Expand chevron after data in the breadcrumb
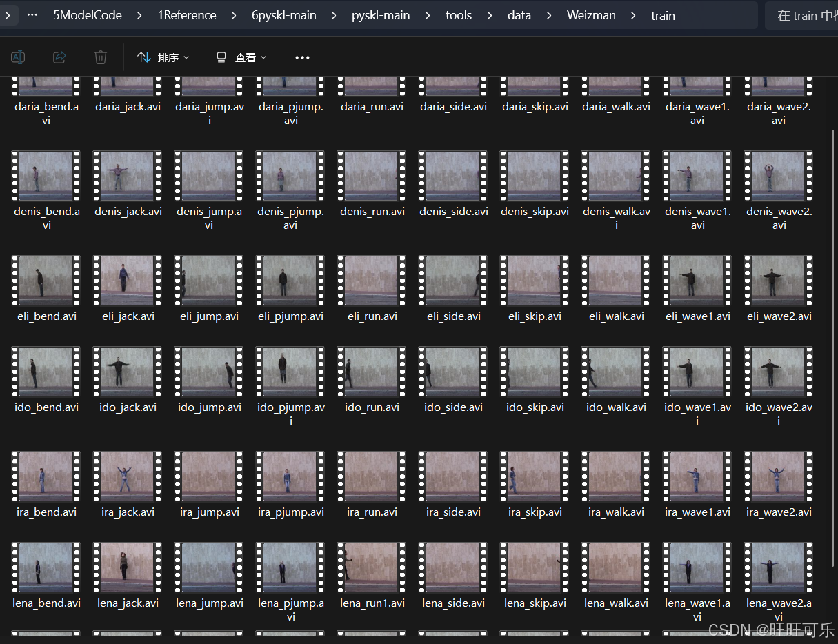The height and width of the screenshot is (644, 838). pyautogui.click(x=550, y=15)
